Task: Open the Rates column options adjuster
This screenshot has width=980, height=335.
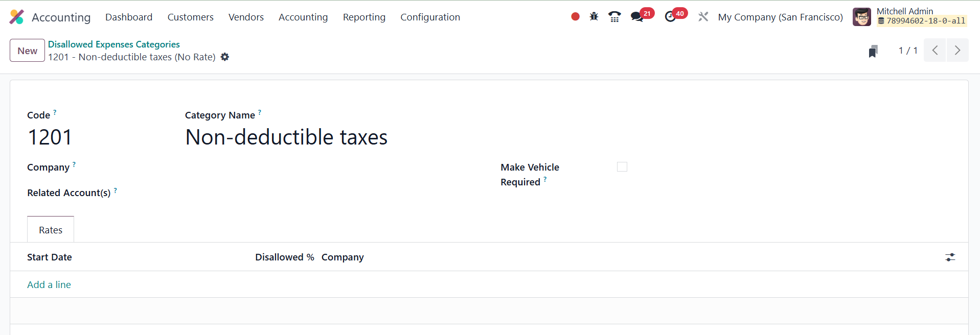Action: pyautogui.click(x=950, y=257)
